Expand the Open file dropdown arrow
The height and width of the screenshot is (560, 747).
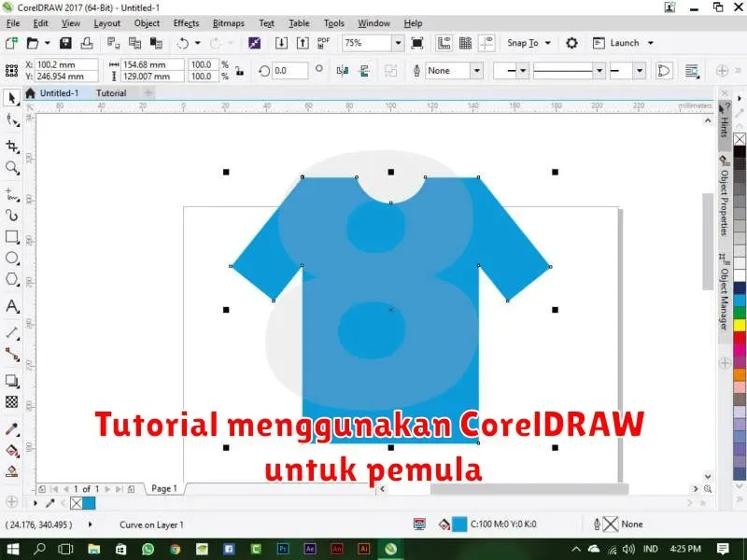(x=48, y=43)
